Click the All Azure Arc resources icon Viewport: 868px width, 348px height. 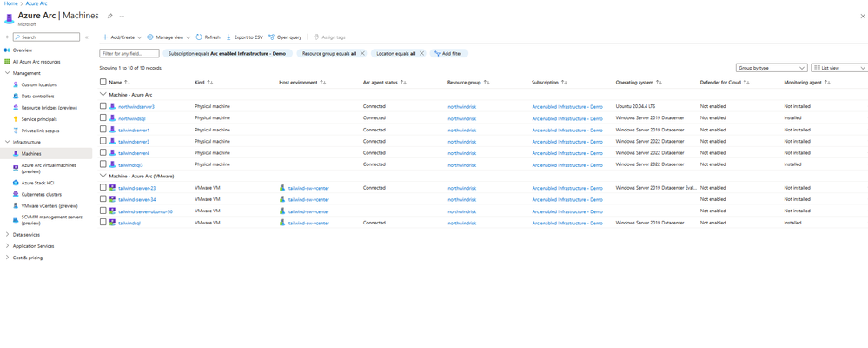7,62
